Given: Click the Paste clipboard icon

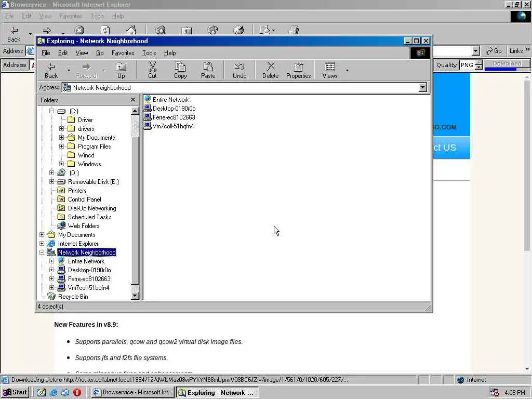Looking at the screenshot, I should [x=208, y=70].
